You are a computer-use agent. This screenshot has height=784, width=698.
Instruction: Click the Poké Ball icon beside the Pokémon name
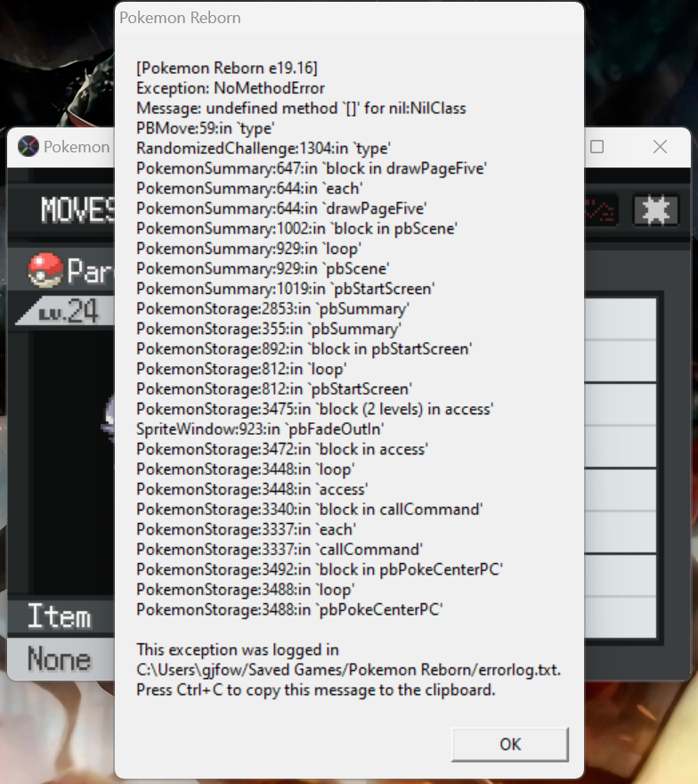(x=45, y=271)
